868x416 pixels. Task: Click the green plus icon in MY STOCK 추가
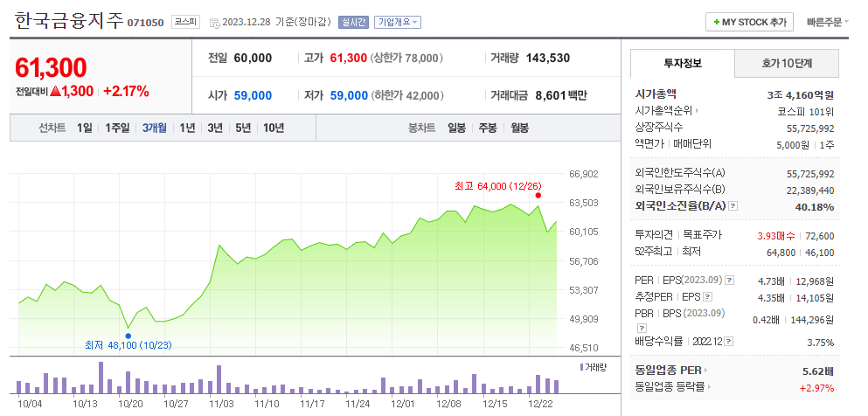click(x=717, y=22)
